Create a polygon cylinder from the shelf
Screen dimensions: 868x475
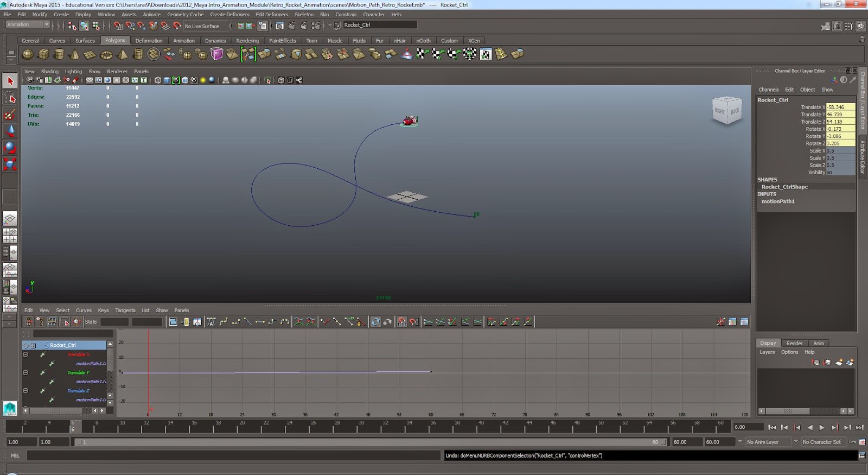point(59,54)
